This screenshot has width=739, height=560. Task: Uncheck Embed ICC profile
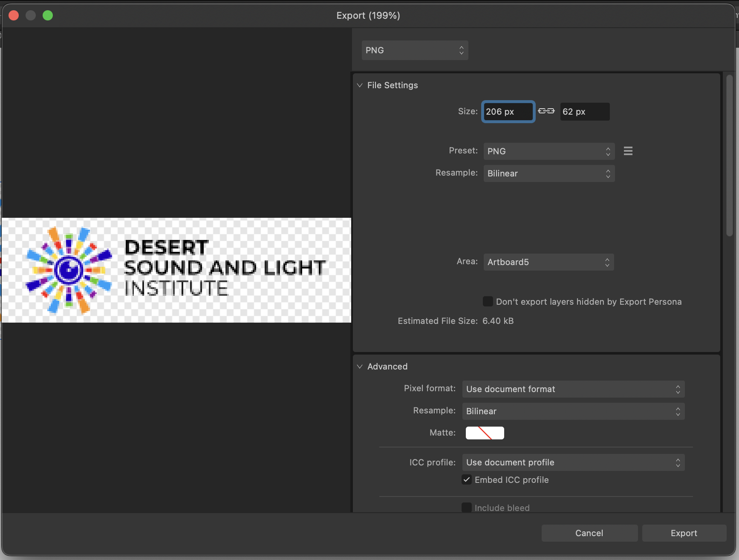click(x=467, y=479)
